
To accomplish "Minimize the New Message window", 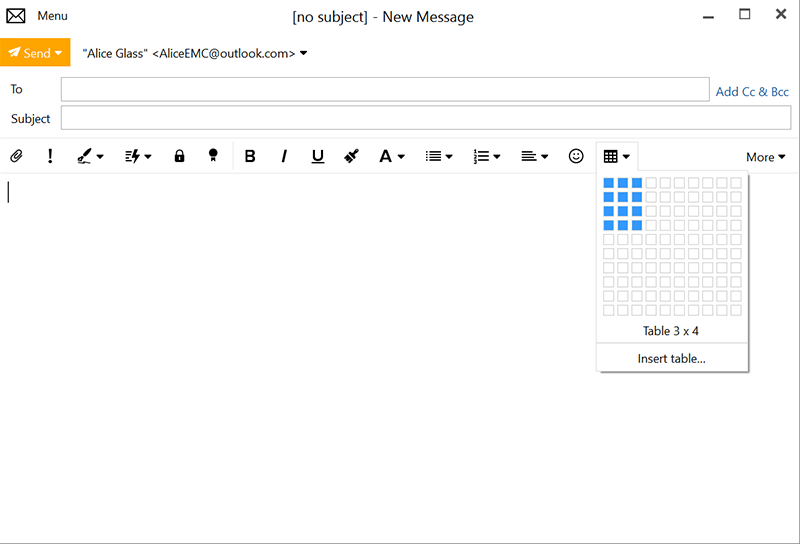I will [708, 16].
